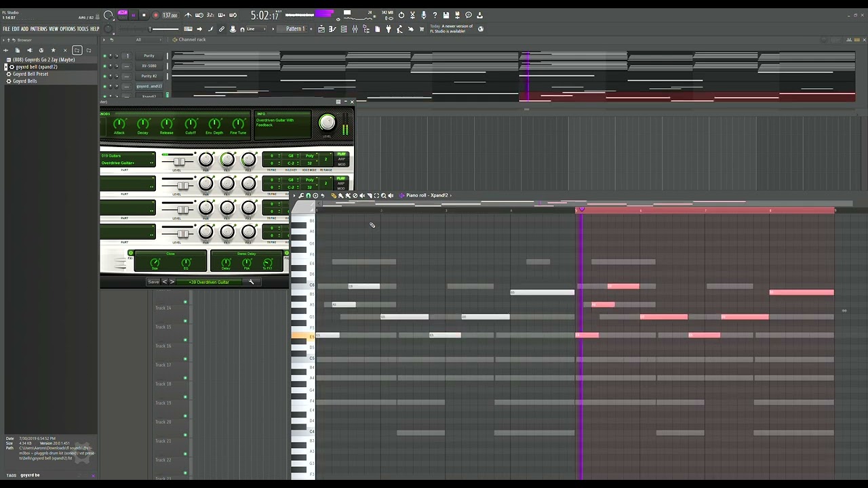Mute the XV-5080 channel green light
This screenshot has height=488, width=868.
[104, 66]
